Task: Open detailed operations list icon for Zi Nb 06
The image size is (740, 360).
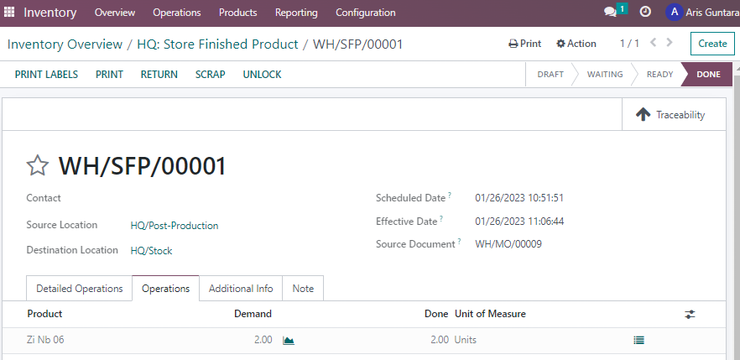Action: pyautogui.click(x=639, y=340)
